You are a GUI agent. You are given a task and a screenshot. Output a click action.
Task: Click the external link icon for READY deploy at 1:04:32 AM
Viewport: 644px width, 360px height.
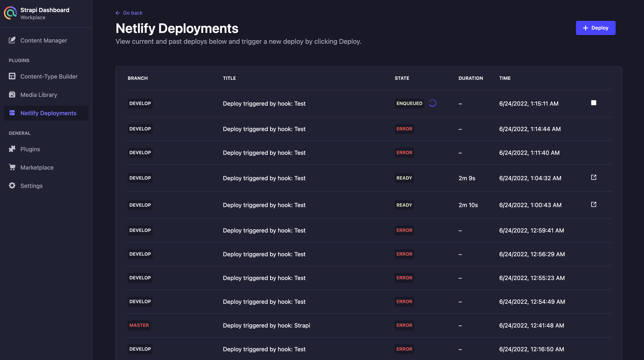pos(593,177)
